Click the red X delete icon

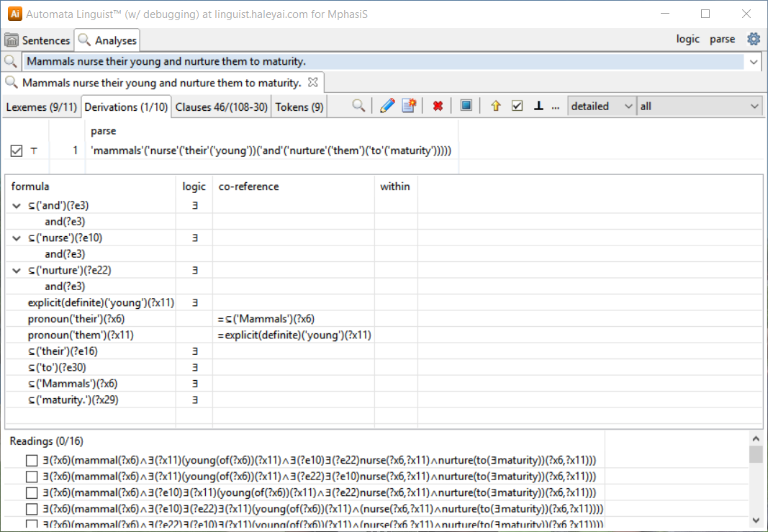[438, 106]
